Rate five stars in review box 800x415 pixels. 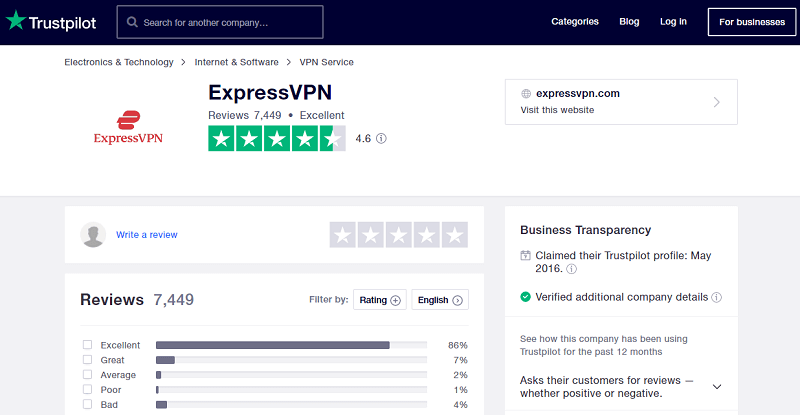click(x=455, y=235)
